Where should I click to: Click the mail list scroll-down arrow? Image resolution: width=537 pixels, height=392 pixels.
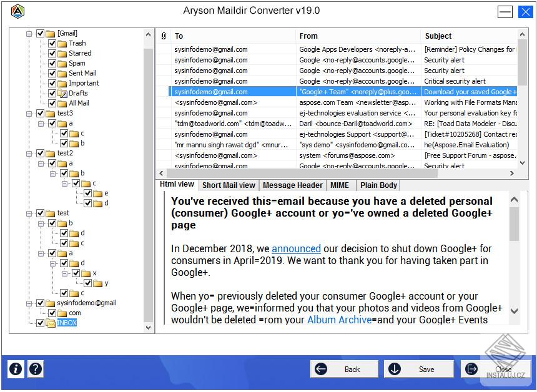coord(522,163)
